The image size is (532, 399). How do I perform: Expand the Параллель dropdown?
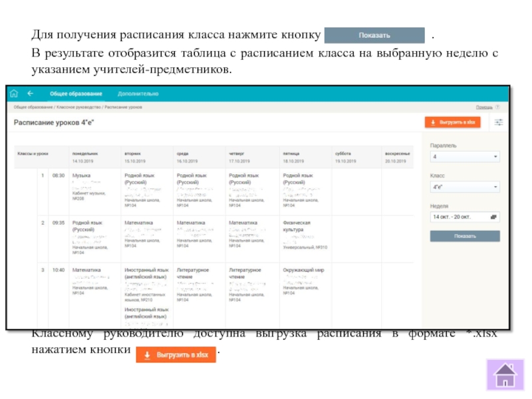465,157
